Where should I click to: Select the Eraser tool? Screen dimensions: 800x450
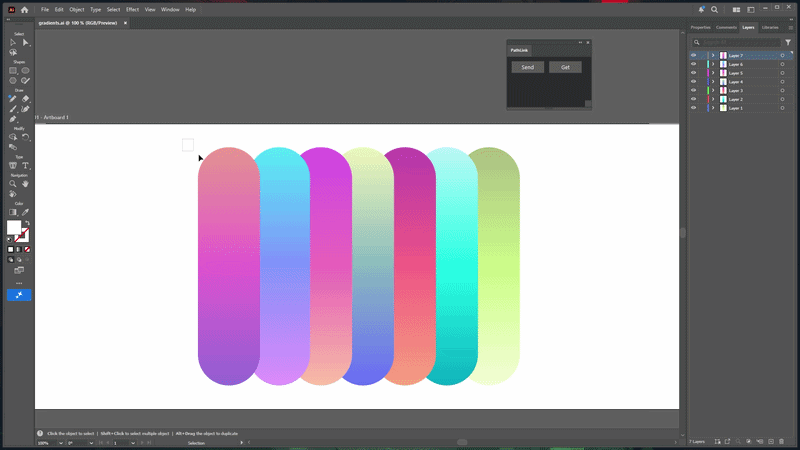[25, 99]
